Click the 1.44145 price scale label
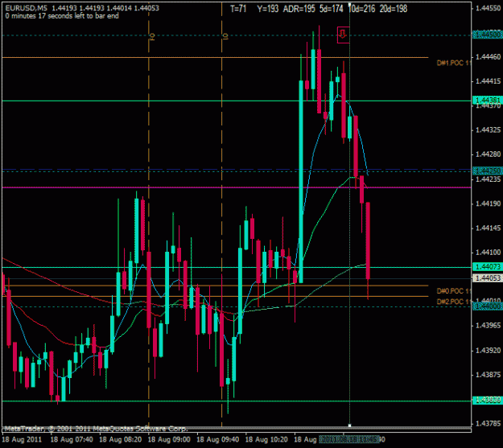 pyautogui.click(x=489, y=228)
